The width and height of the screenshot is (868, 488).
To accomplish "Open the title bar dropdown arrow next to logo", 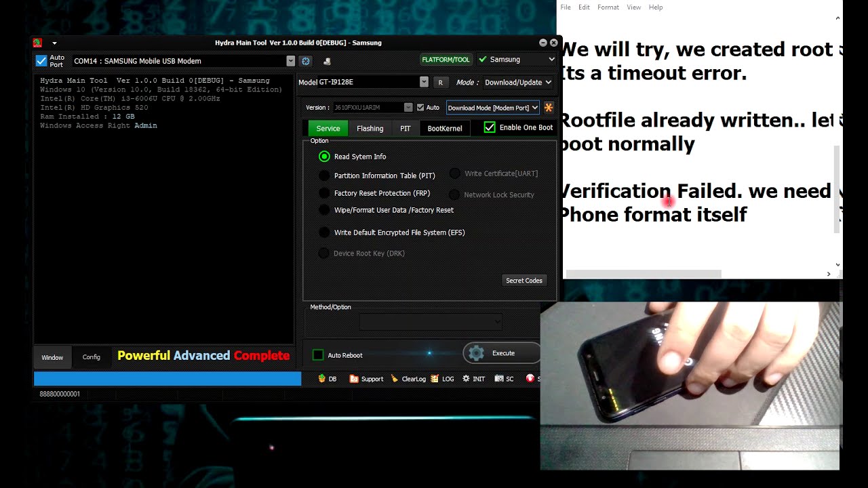I will click(x=54, y=43).
